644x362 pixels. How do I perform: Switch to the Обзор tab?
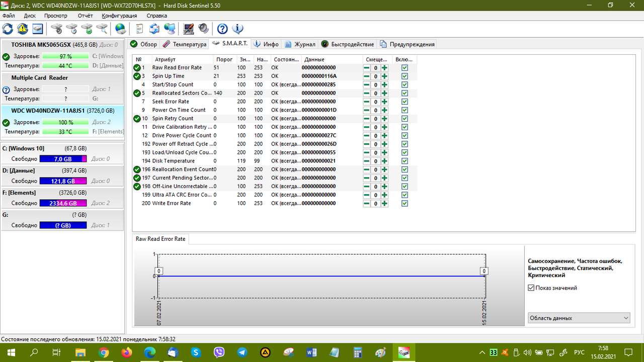coord(144,44)
